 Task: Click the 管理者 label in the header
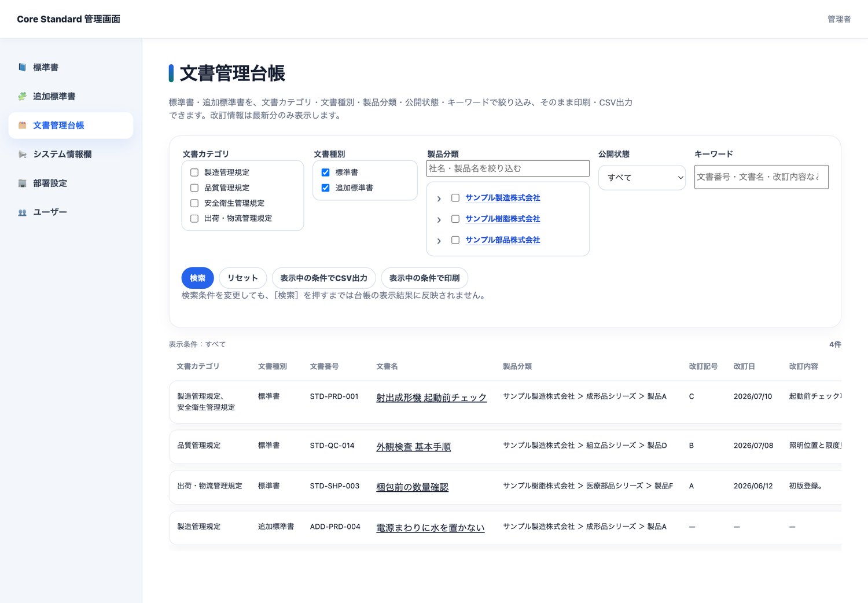(x=839, y=19)
